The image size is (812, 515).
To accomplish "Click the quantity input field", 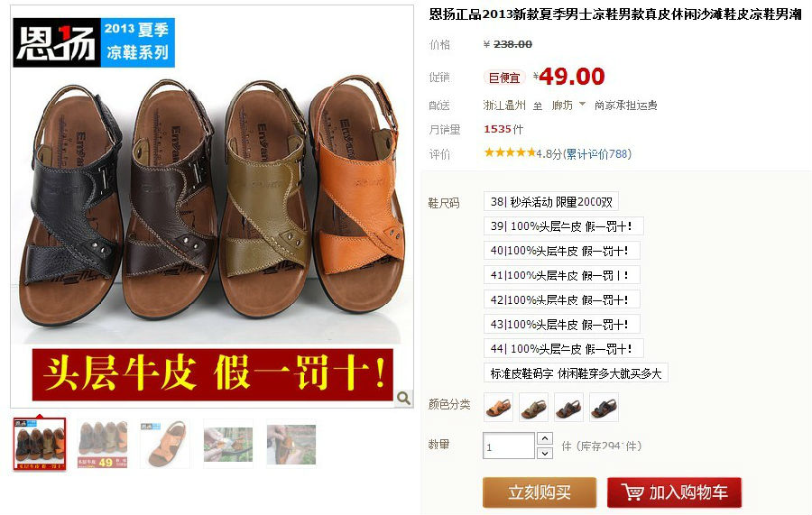I will [x=509, y=446].
